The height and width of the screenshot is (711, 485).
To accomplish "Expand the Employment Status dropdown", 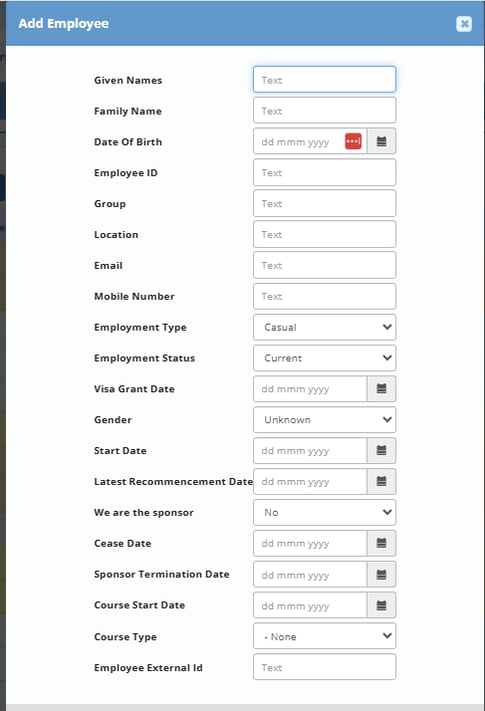I will point(325,358).
